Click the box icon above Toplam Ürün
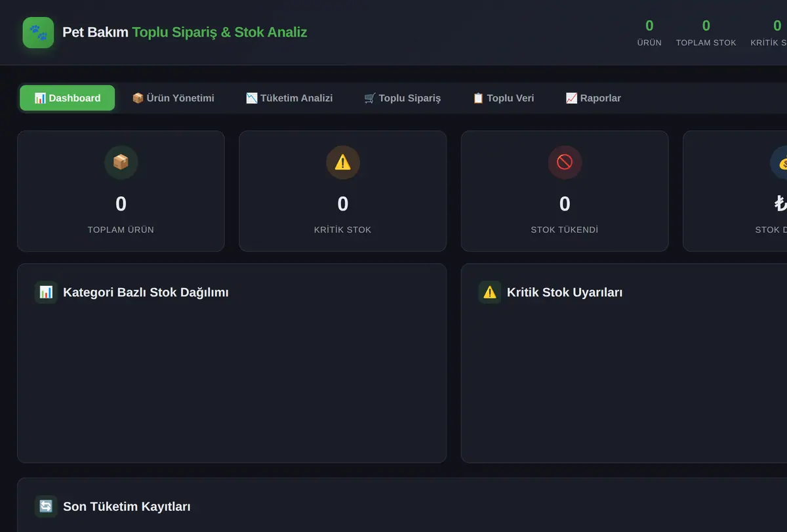 [121, 162]
